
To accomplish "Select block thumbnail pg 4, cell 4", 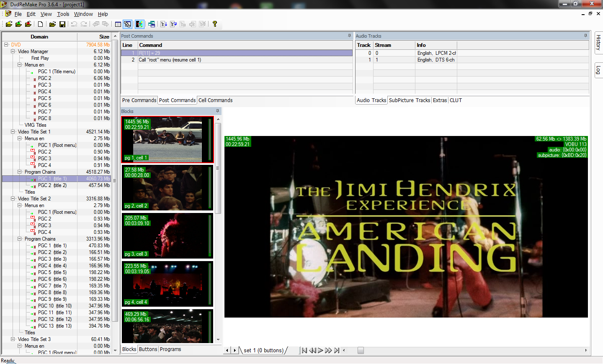I will [167, 284].
